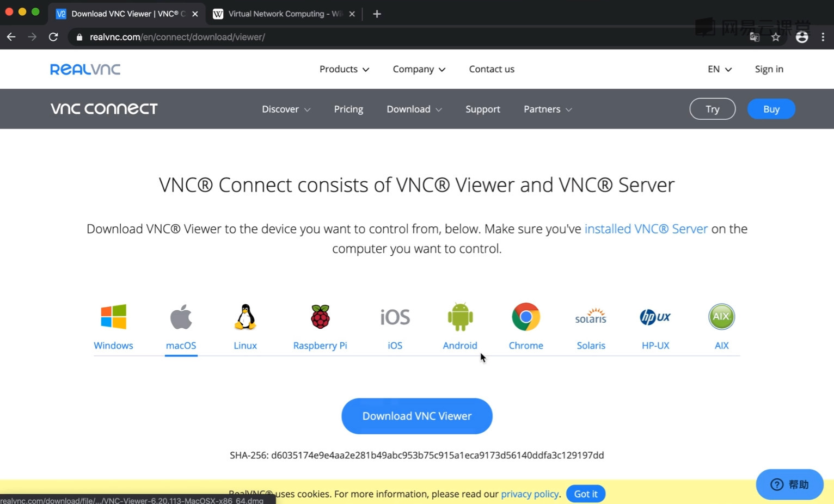The width and height of the screenshot is (834, 504).
Task: Expand the Products dropdown menu
Action: point(344,69)
